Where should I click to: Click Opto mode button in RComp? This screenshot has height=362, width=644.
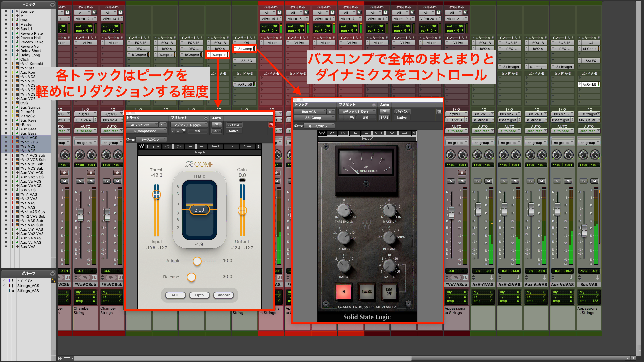pos(199,295)
